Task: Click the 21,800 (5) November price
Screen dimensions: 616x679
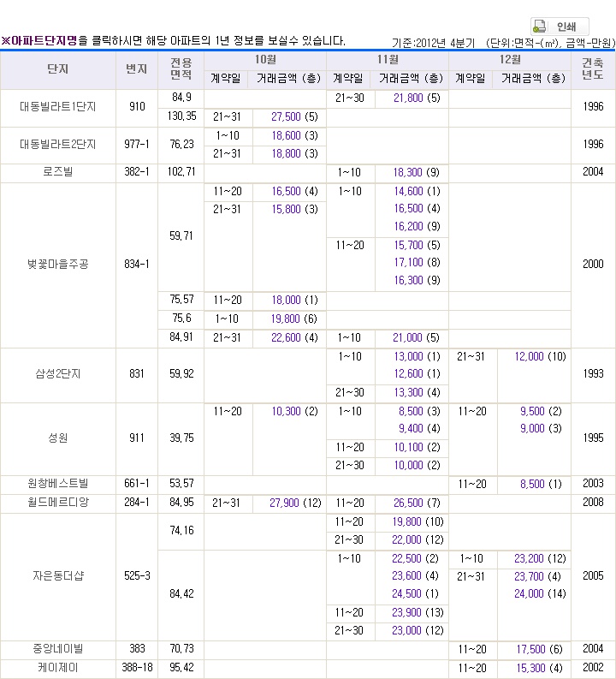Action: pos(417,98)
